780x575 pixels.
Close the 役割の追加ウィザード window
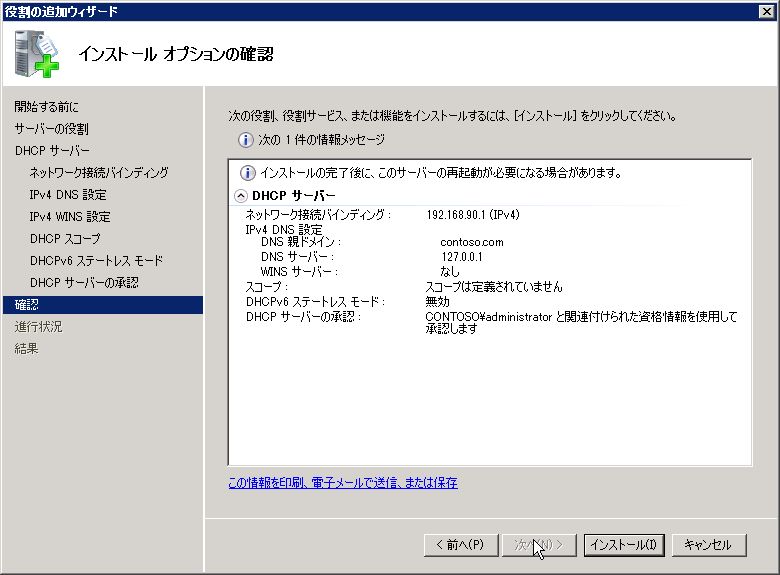(767, 11)
